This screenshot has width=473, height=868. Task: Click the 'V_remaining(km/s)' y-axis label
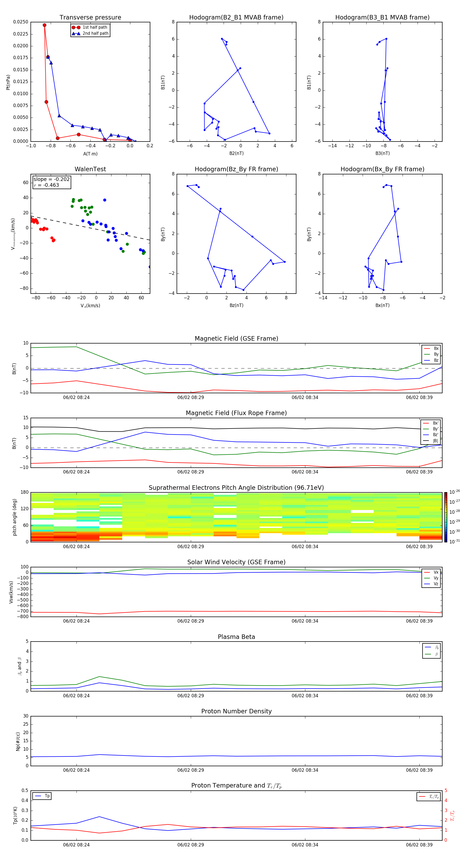[13, 234]
